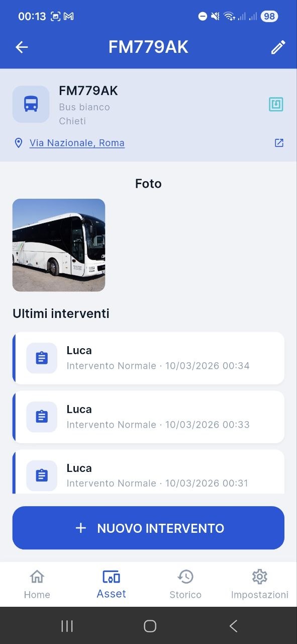The height and width of the screenshot is (644, 297).
Task: Switch to the Storico tab
Action: tap(185, 584)
